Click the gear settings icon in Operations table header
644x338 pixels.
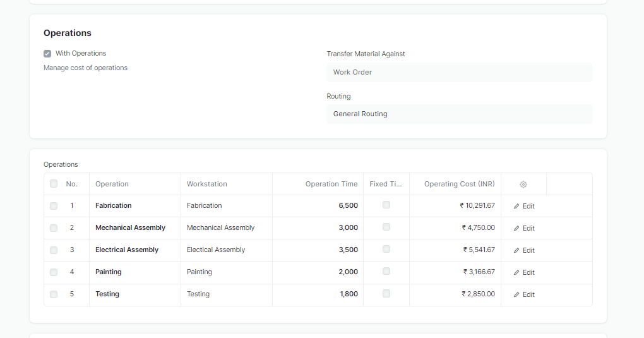point(523,184)
